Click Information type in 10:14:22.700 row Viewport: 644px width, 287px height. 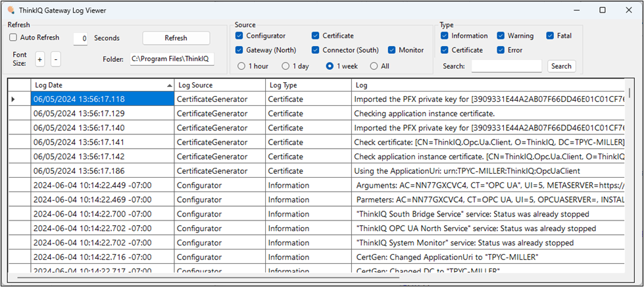click(x=309, y=214)
